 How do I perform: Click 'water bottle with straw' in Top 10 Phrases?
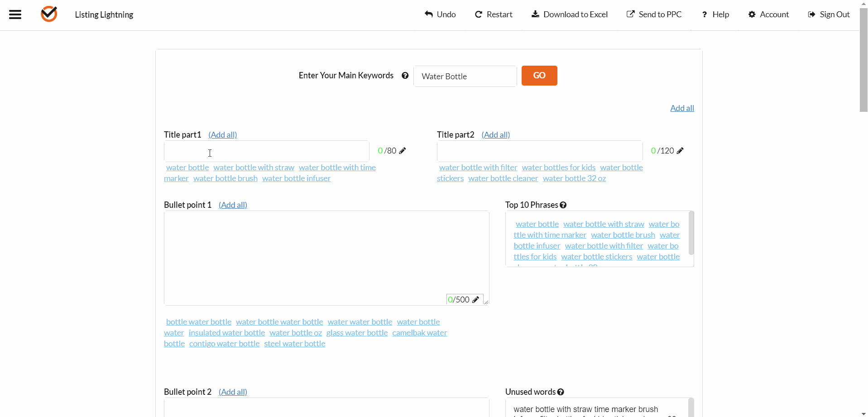click(604, 224)
